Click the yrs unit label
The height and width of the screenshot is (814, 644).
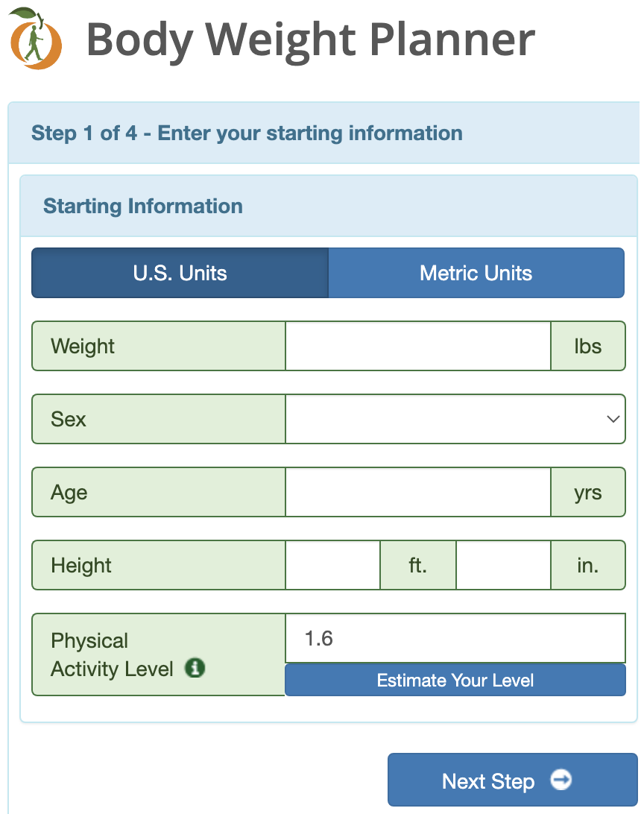[588, 492]
